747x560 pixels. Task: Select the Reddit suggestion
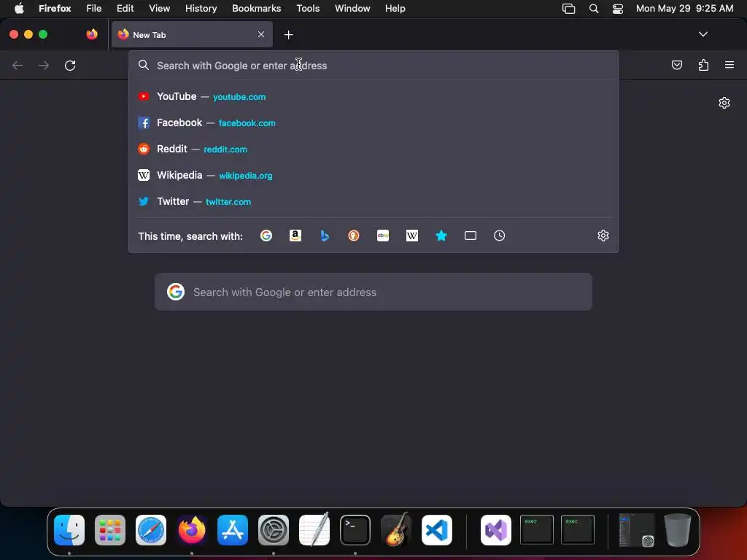[x=373, y=149]
